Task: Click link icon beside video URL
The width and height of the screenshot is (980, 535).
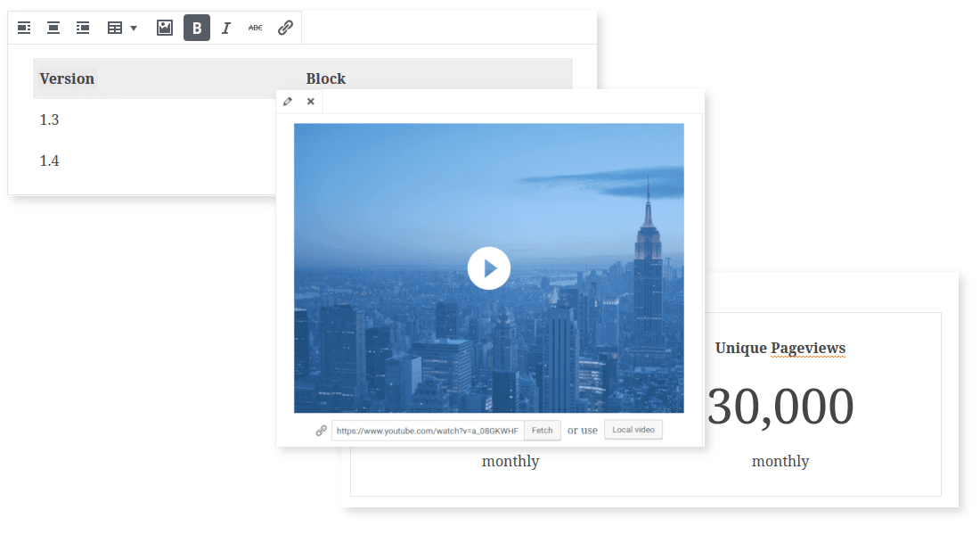Action: [322, 431]
